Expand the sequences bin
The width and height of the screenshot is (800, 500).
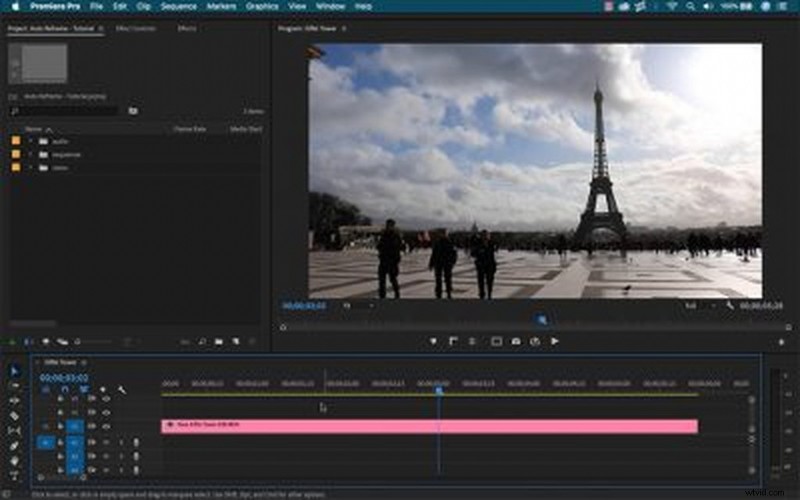(x=30, y=155)
